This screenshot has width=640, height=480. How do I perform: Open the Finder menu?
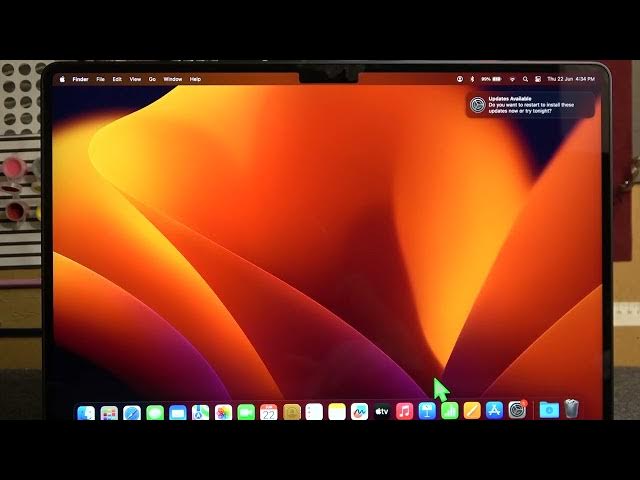tap(80, 79)
